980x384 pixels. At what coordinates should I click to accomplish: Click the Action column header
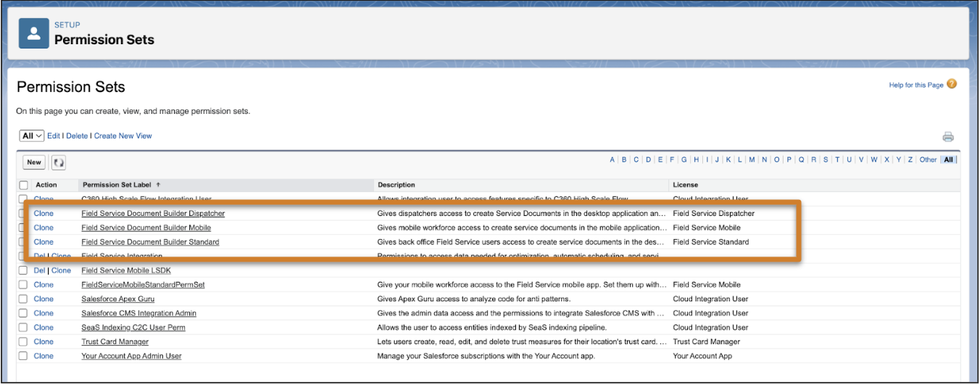pyautogui.click(x=46, y=185)
